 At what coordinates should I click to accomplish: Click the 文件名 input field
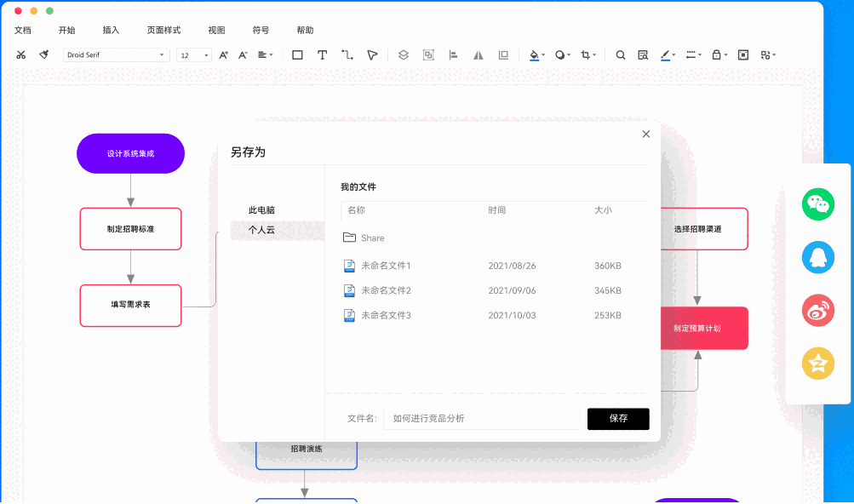point(481,418)
